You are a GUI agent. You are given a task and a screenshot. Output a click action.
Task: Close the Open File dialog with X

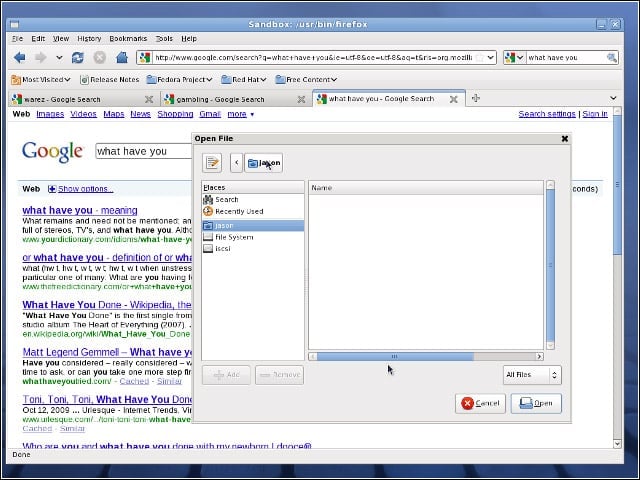pyautogui.click(x=564, y=139)
